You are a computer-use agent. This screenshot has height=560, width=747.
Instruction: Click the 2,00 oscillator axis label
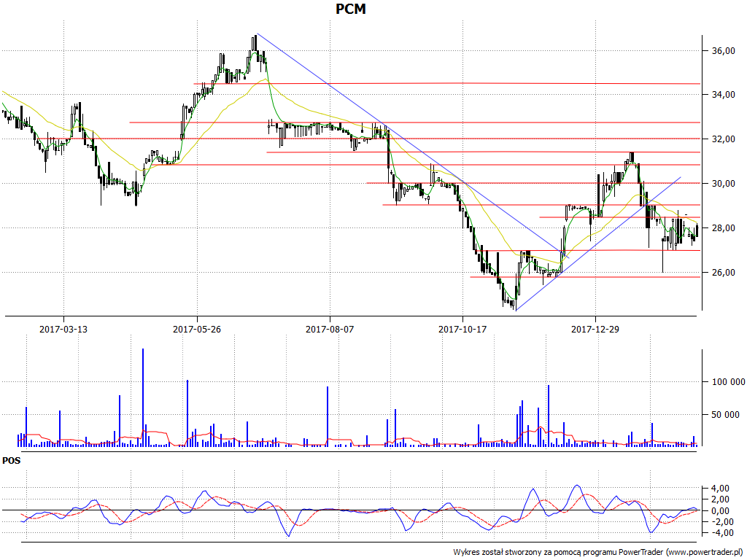719,499
